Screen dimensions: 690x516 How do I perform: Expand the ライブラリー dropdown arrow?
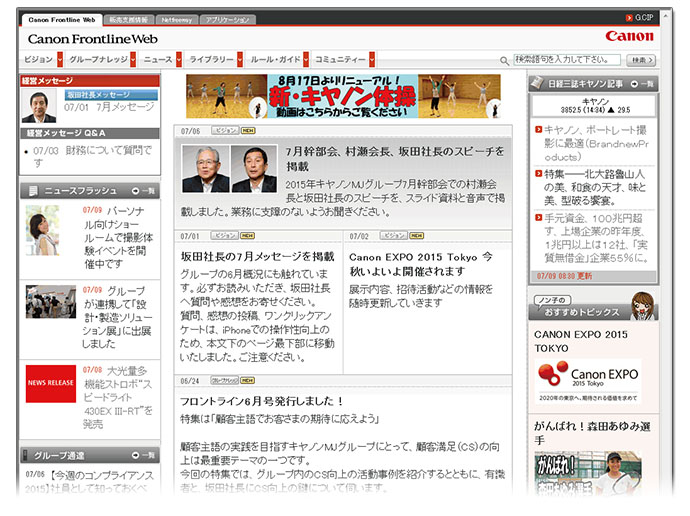coord(240,59)
